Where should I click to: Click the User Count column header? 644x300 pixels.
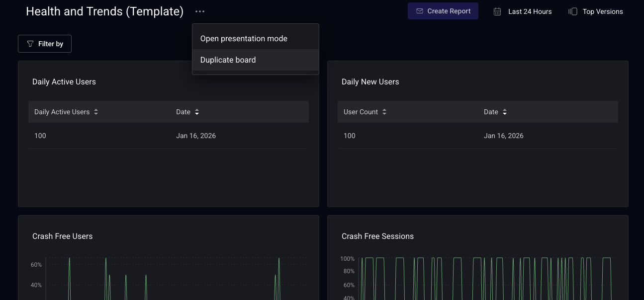click(361, 112)
